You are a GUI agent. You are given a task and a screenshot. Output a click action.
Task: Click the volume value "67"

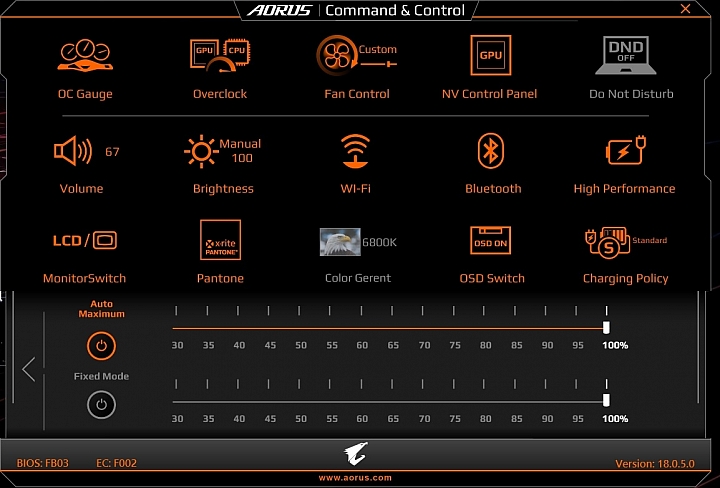coord(112,152)
